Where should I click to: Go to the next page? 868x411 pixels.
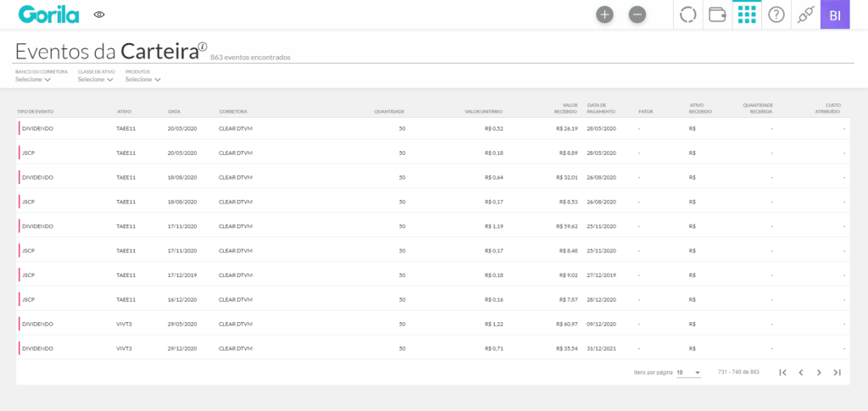coord(819,372)
